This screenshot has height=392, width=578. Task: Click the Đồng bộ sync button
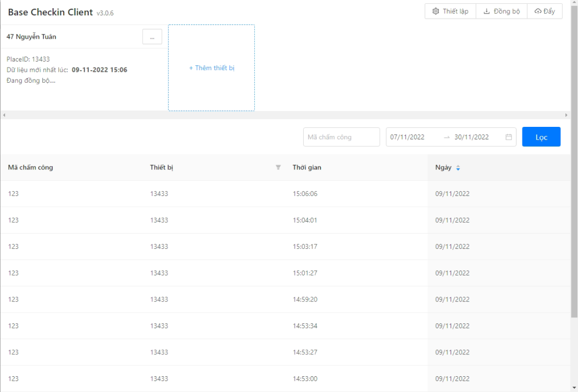tap(501, 11)
